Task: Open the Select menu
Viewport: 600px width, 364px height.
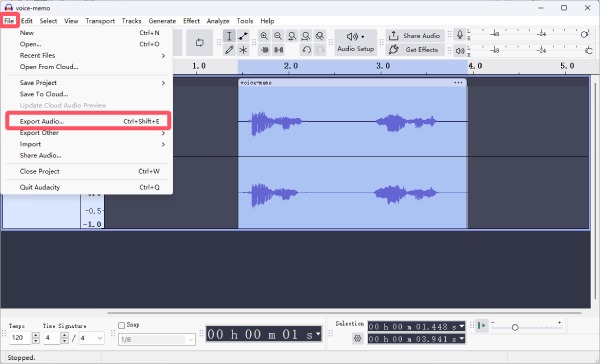Action: click(x=48, y=21)
